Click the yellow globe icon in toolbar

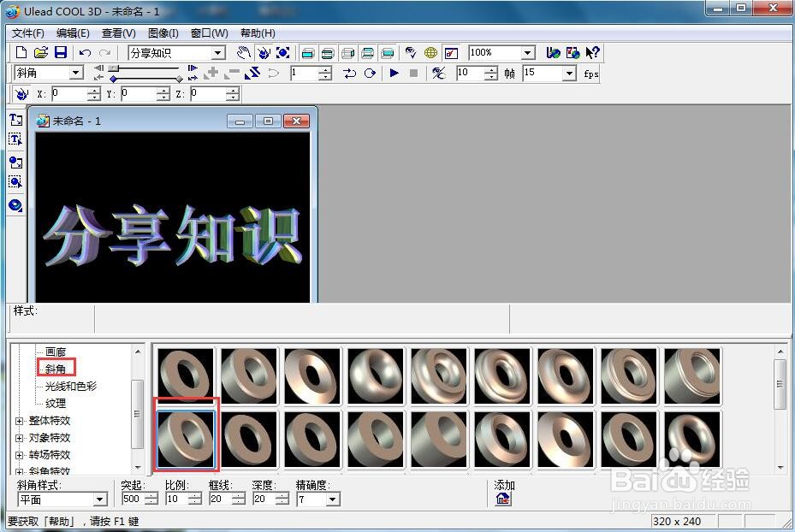(431, 53)
